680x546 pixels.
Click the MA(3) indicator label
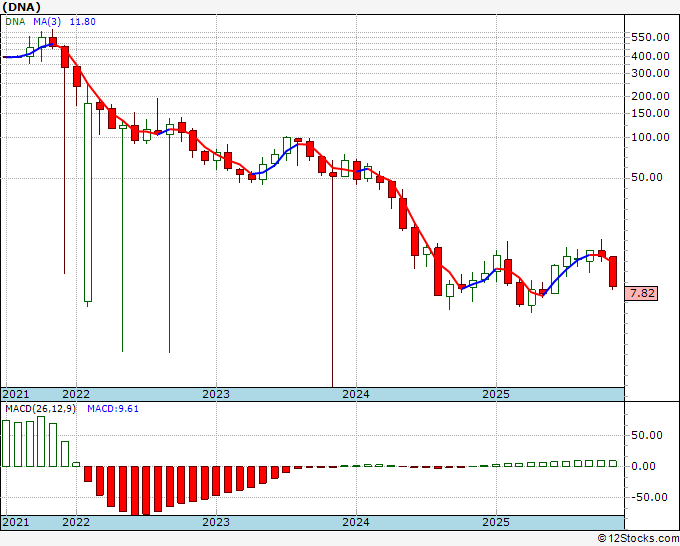(x=47, y=21)
